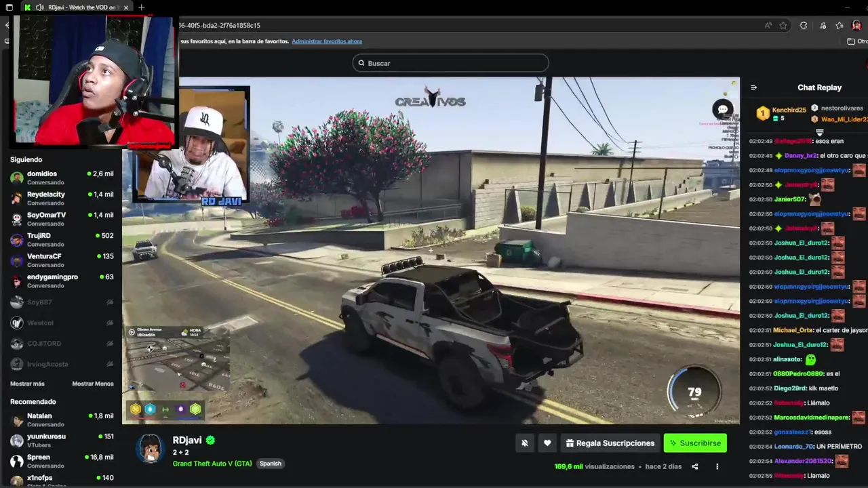Open the browser extensions puzzle icon
Image resolution: width=868 pixels, height=488 pixels.
[804, 25]
